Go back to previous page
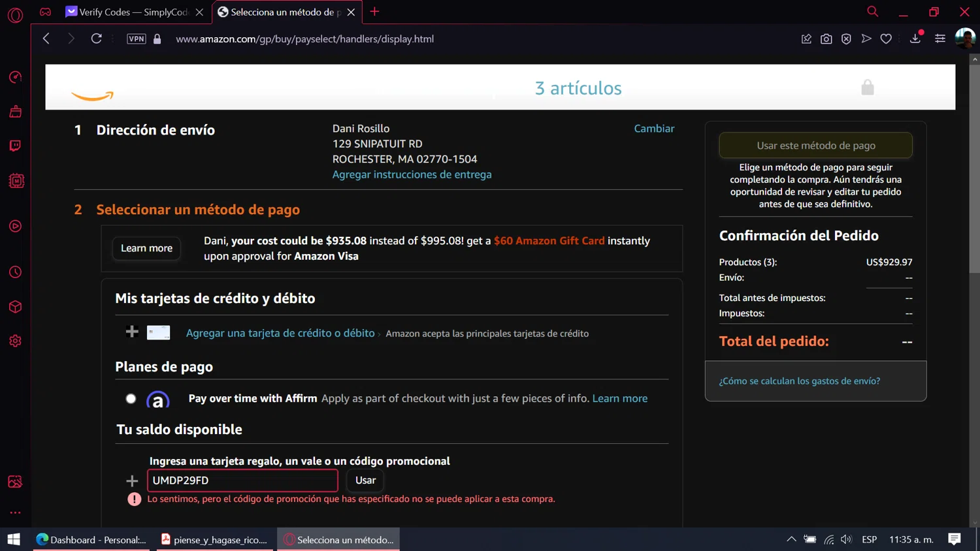980x551 pixels. pos(46,39)
